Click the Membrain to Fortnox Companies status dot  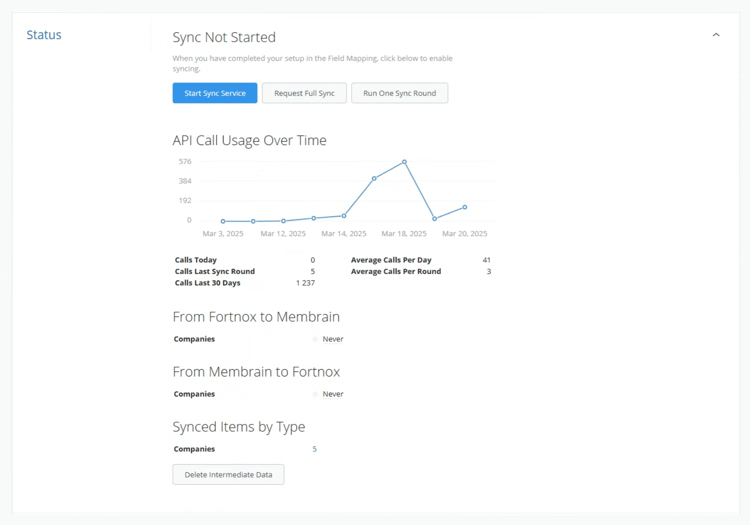[x=315, y=394]
